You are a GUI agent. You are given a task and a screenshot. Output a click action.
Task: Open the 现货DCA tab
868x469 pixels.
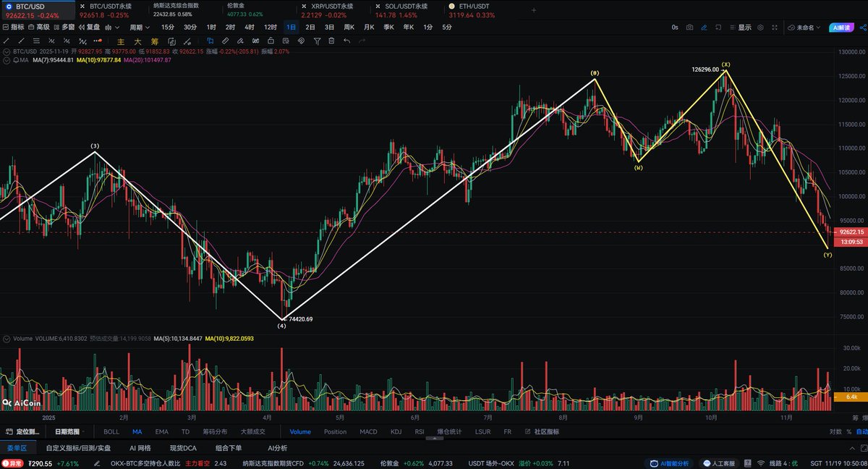[183, 448]
